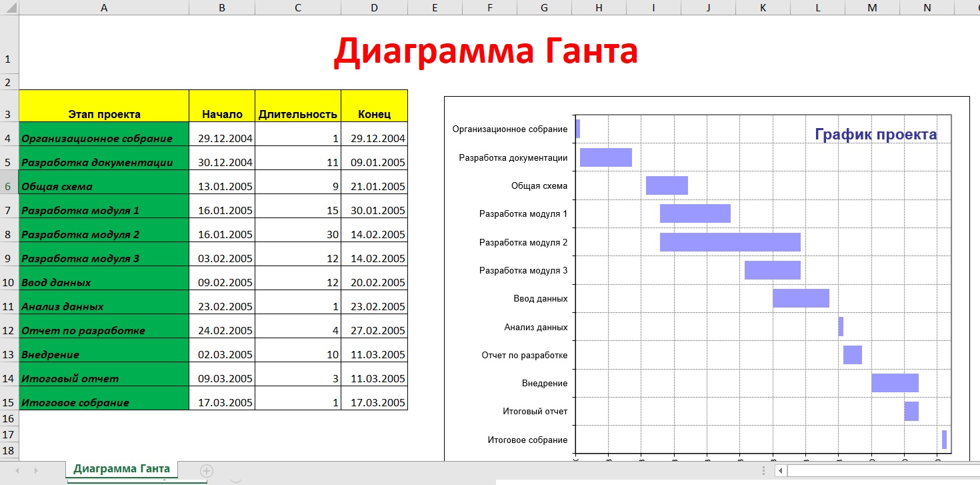
Task: Click horizontal scrollbar left arrow
Action: (x=780, y=471)
